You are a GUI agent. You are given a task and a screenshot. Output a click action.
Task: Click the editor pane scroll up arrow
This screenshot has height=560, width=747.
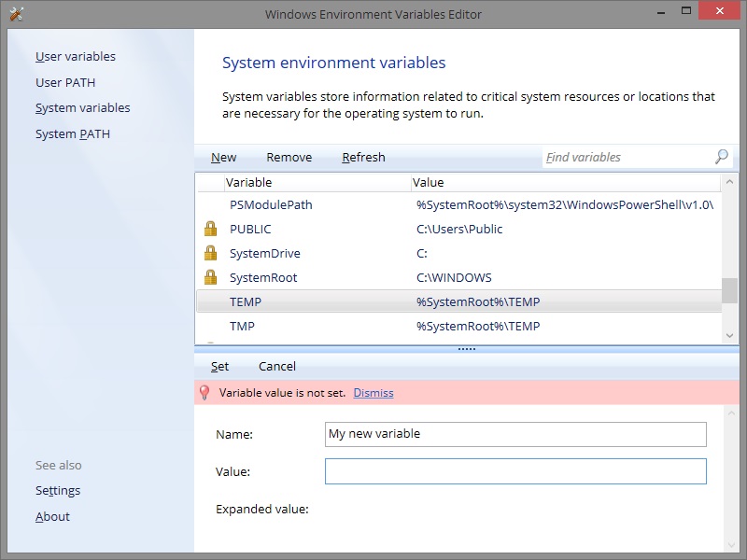(x=731, y=413)
